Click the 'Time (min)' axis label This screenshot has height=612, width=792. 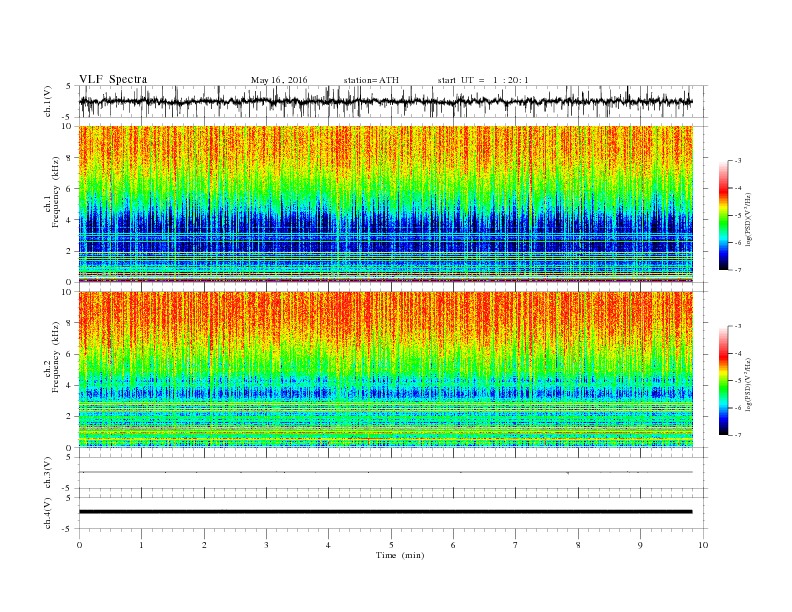pos(400,555)
